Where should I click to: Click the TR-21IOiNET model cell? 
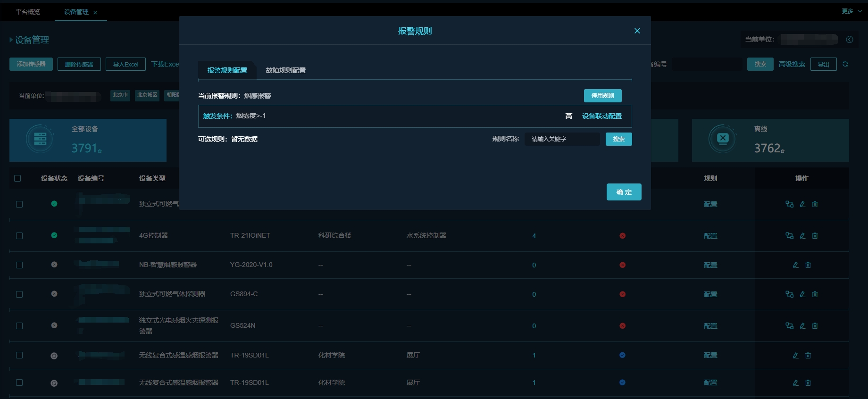click(250, 235)
